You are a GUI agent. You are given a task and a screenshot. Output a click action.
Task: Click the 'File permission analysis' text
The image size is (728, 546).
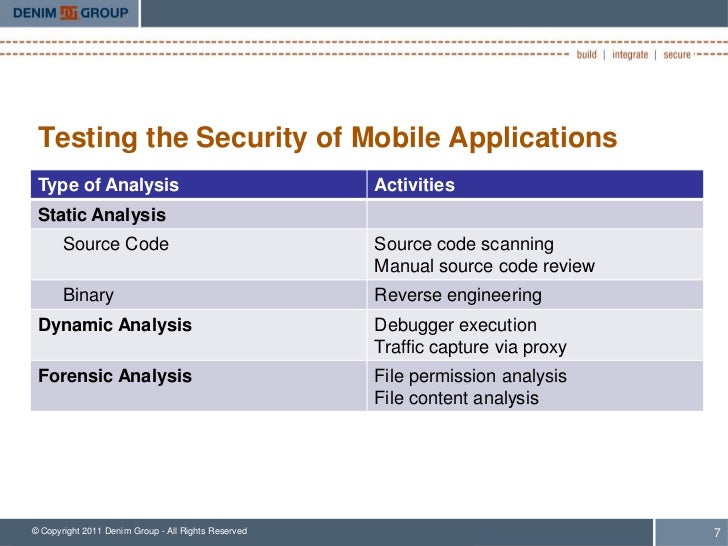tap(470, 376)
